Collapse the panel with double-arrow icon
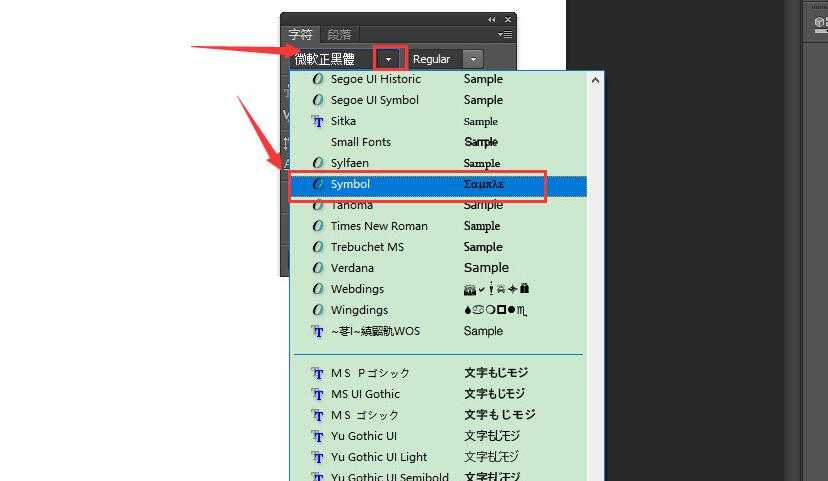828x481 pixels. (x=491, y=19)
